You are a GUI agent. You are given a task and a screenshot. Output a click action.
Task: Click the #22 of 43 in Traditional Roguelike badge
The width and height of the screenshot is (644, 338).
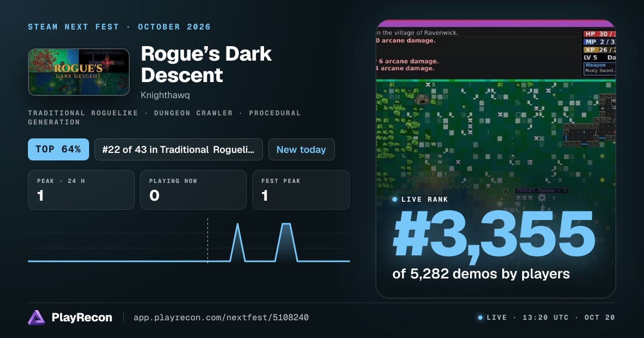[179, 149]
